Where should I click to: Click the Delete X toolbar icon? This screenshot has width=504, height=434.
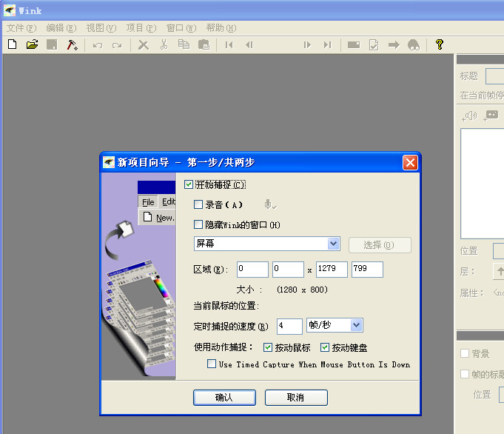coord(144,44)
